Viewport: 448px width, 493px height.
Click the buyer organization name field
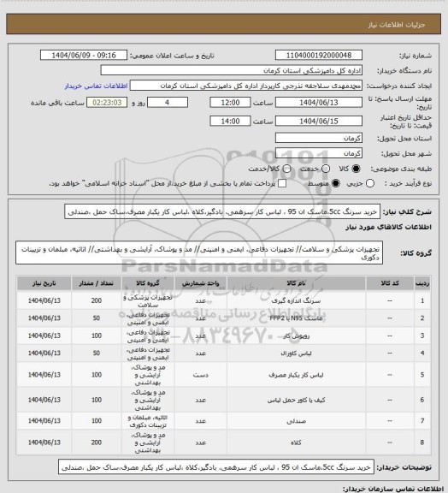click(231, 70)
